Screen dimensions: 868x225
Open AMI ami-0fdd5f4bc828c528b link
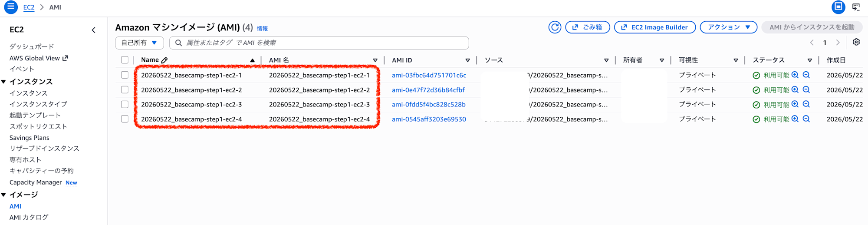pyautogui.click(x=429, y=104)
